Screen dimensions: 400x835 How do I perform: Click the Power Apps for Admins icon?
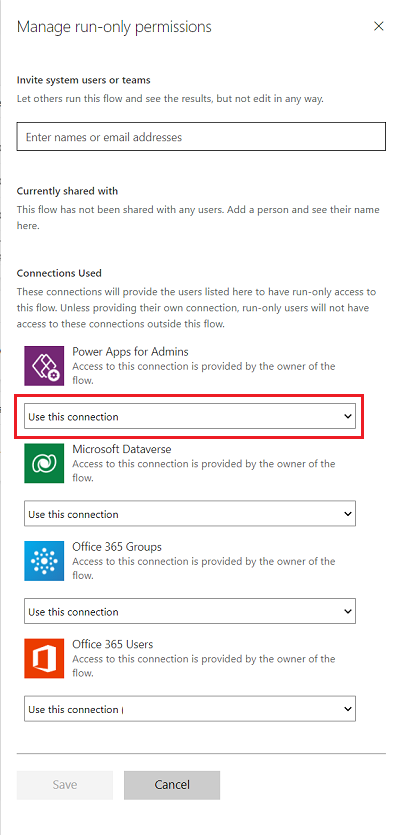pos(45,365)
